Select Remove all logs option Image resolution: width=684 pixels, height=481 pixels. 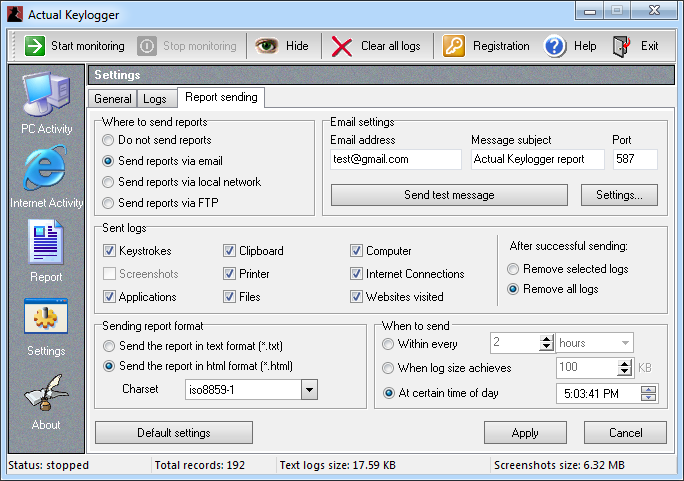(x=513, y=289)
